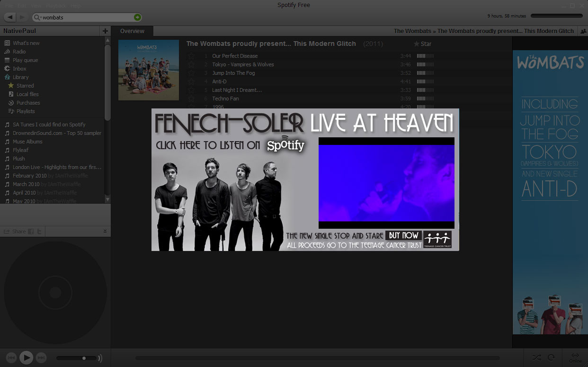Play the current track
Viewport: 588px width, 367px height.
click(x=26, y=358)
